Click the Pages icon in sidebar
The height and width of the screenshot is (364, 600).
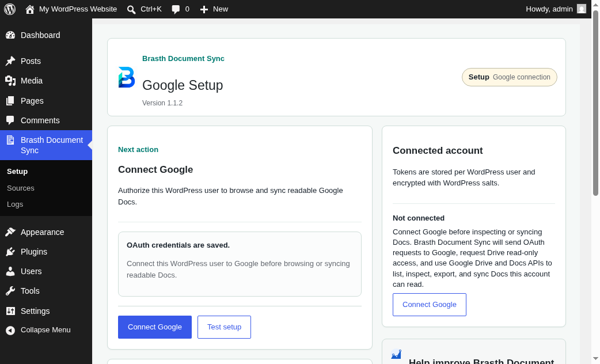pyautogui.click(x=10, y=101)
